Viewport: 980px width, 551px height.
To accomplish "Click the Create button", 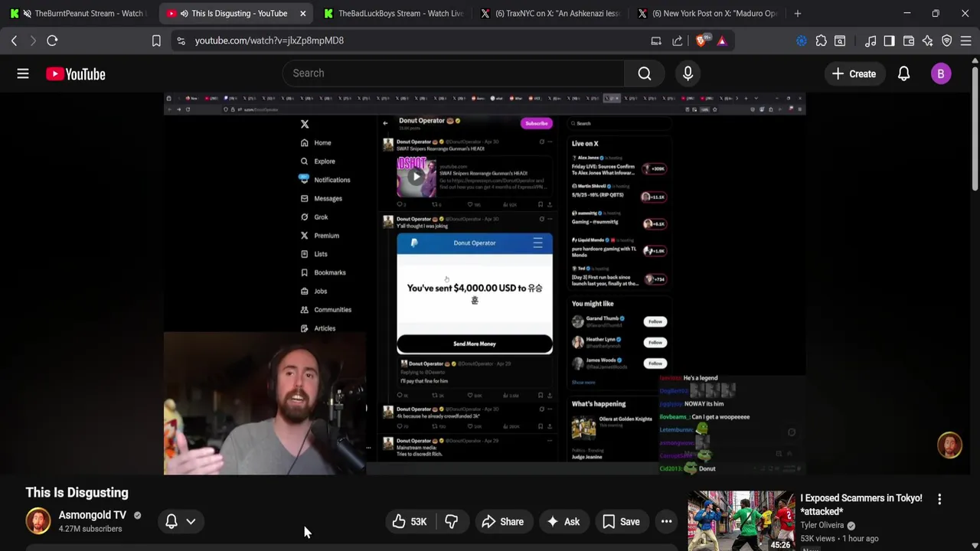I will pyautogui.click(x=854, y=73).
